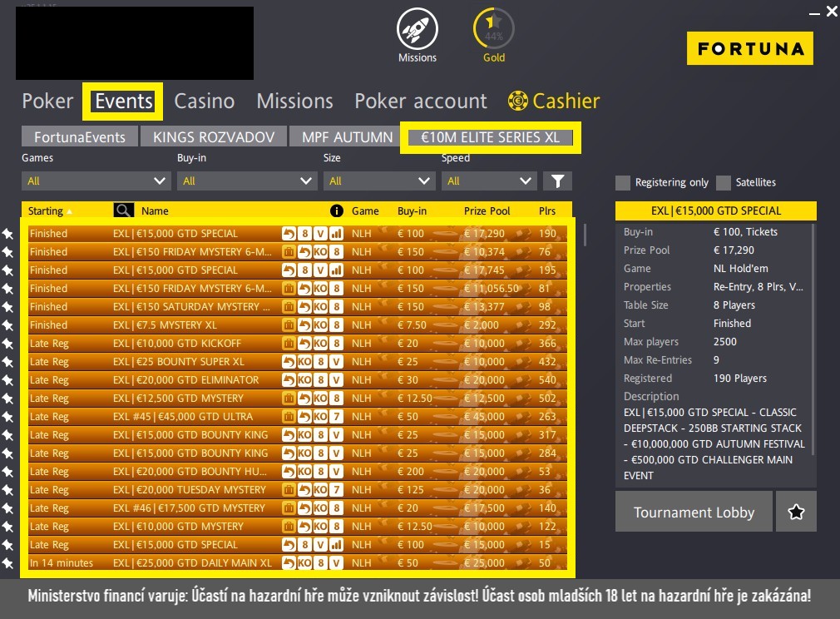Viewport: 840px width, 619px height.
Task: Select the EXL €12,500 GTD MYSTERY tournament
Action: (297, 399)
